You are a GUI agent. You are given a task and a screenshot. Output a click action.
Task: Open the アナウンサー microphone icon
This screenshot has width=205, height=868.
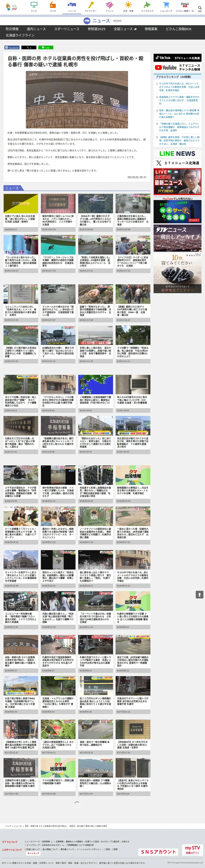pyautogui.click(x=90, y=7)
